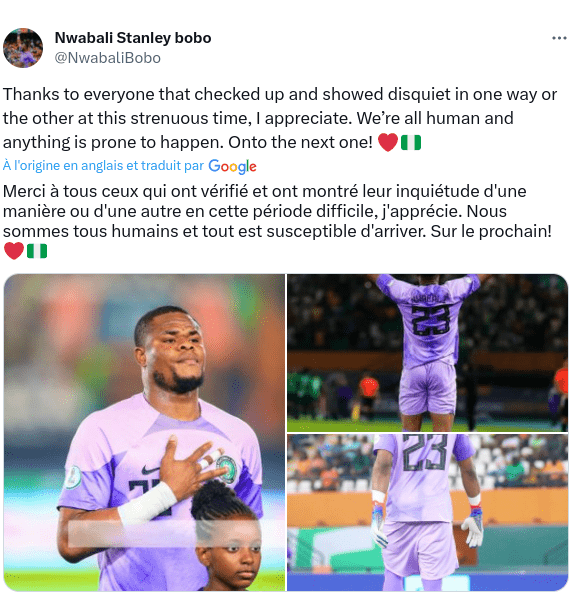Click the white wrist bandage in left photo
The image size is (575, 592).
click(x=148, y=503)
